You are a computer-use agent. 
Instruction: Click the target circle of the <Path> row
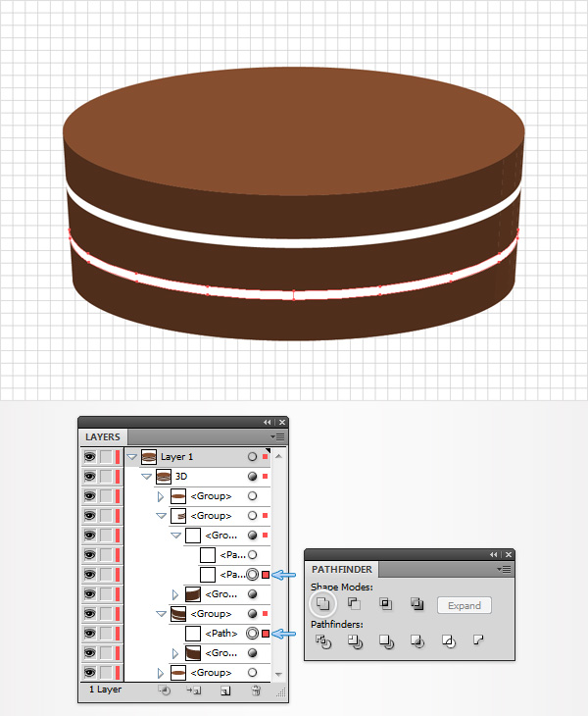pos(252,634)
